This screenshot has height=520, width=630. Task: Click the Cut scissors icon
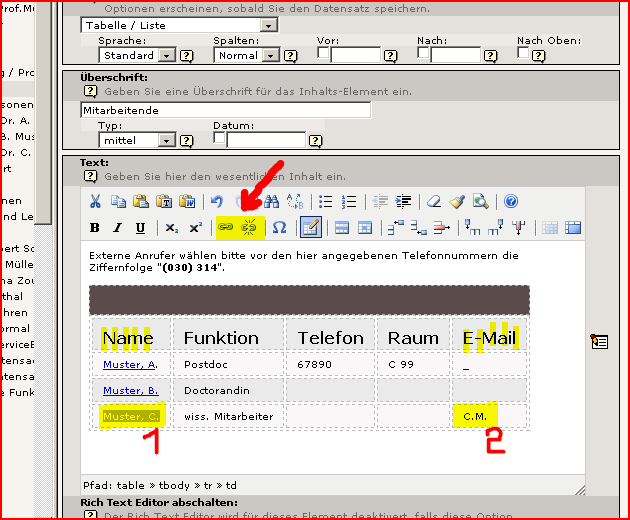pos(95,201)
